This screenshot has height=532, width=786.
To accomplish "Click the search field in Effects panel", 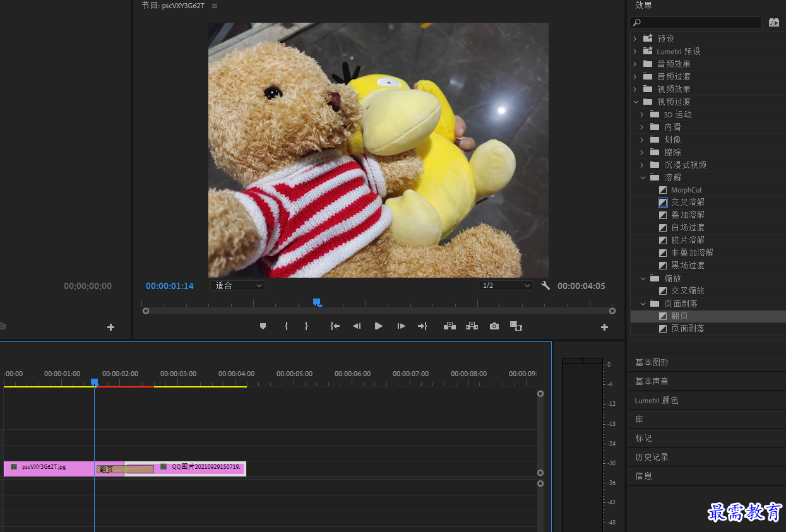I will (x=696, y=22).
